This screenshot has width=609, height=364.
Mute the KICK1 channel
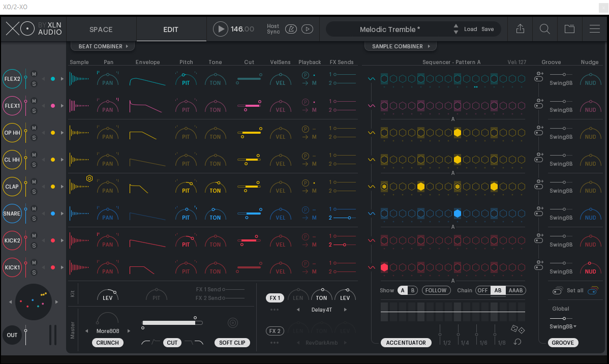tap(34, 263)
